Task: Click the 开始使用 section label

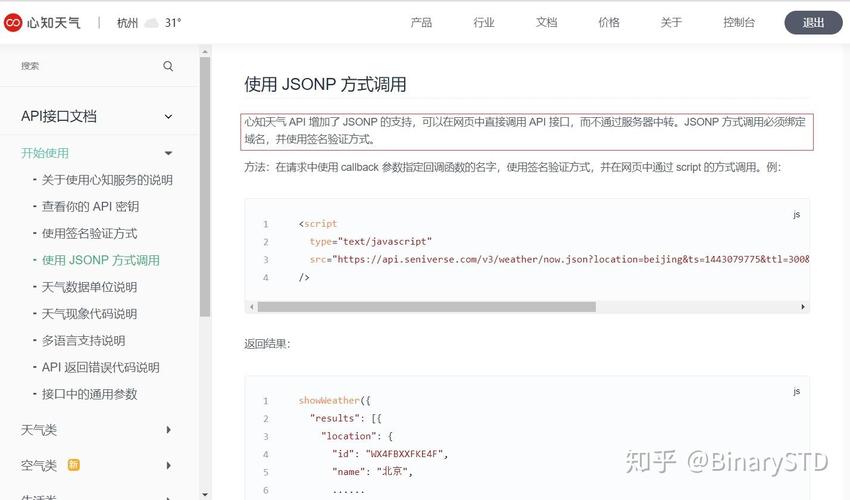Action: coord(45,153)
